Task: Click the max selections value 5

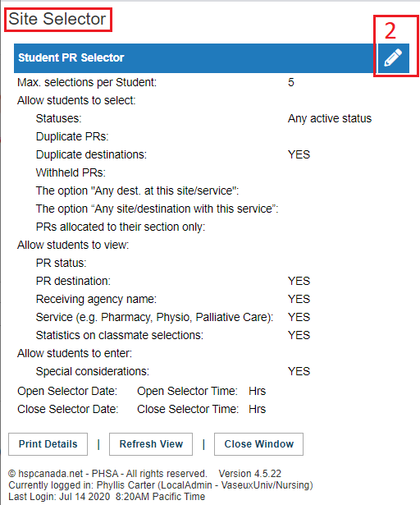Action: (x=291, y=82)
